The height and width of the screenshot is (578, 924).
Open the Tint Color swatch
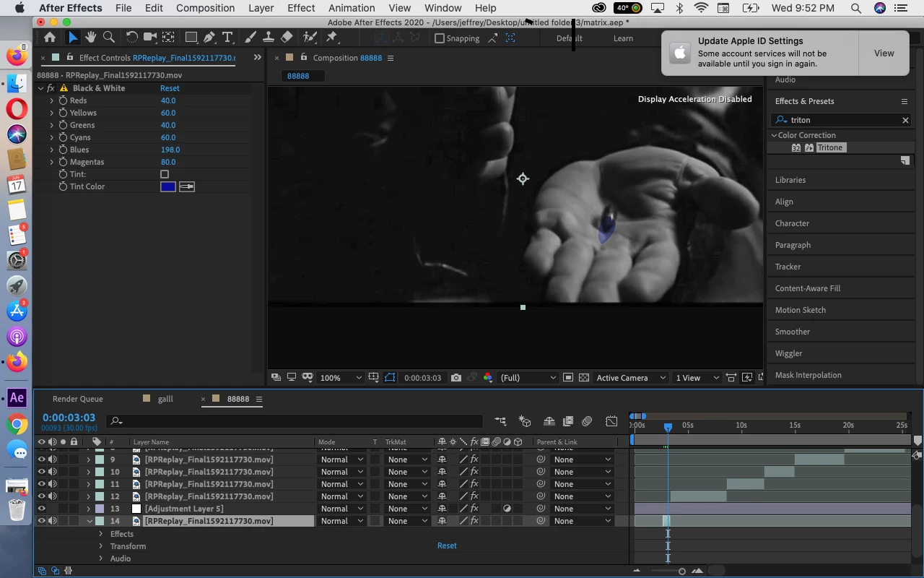pyautogui.click(x=167, y=186)
